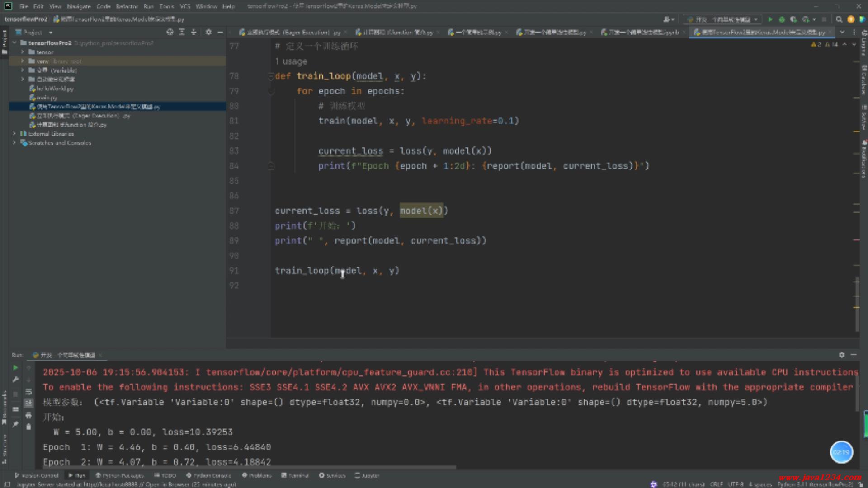The height and width of the screenshot is (488, 868).
Task: Collapse the tensorflowPro2 project root
Action: point(14,43)
